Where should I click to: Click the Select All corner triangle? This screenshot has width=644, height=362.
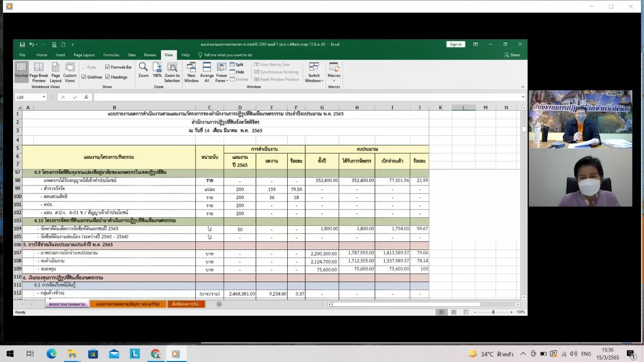[20, 108]
